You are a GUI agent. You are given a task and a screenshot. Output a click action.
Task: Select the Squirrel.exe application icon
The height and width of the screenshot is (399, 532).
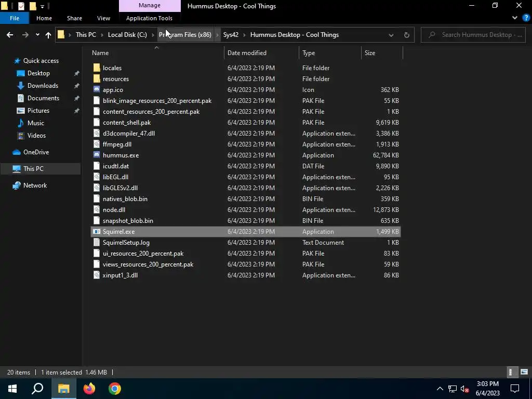[97, 231]
